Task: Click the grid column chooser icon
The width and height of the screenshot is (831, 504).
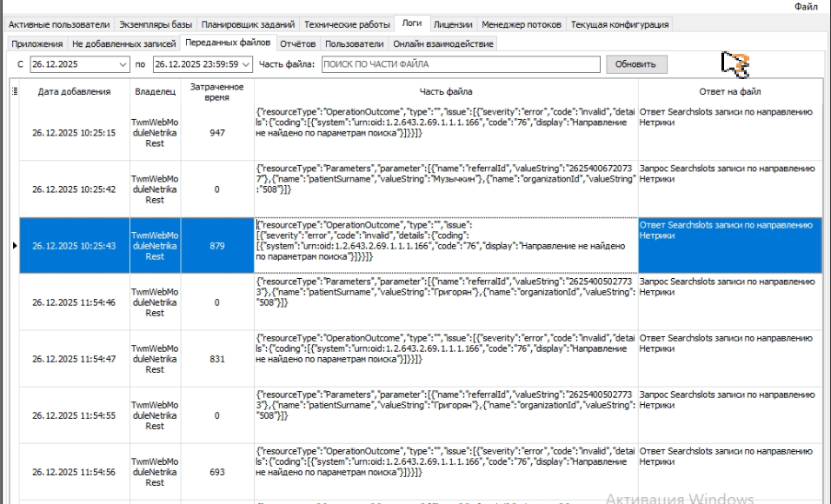Action: click(15, 90)
